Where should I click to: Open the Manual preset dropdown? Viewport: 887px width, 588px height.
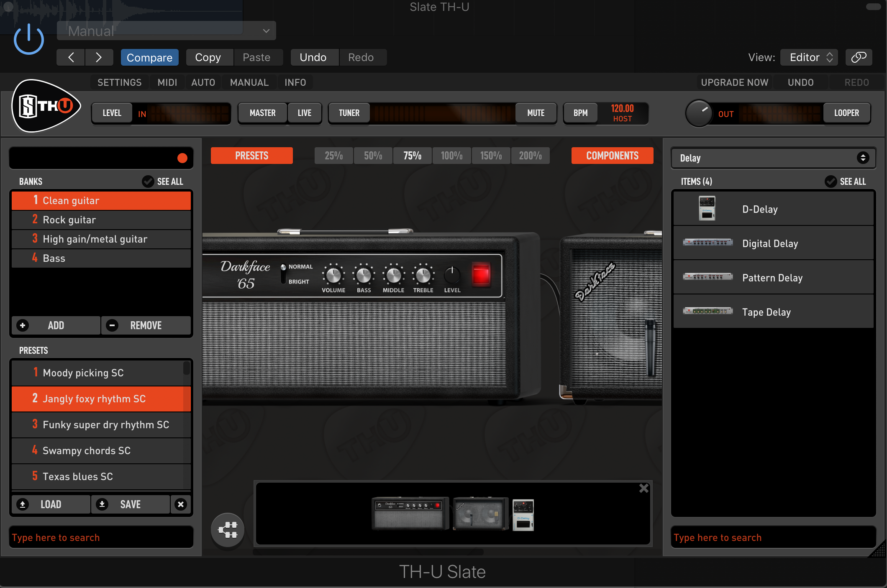click(x=167, y=31)
